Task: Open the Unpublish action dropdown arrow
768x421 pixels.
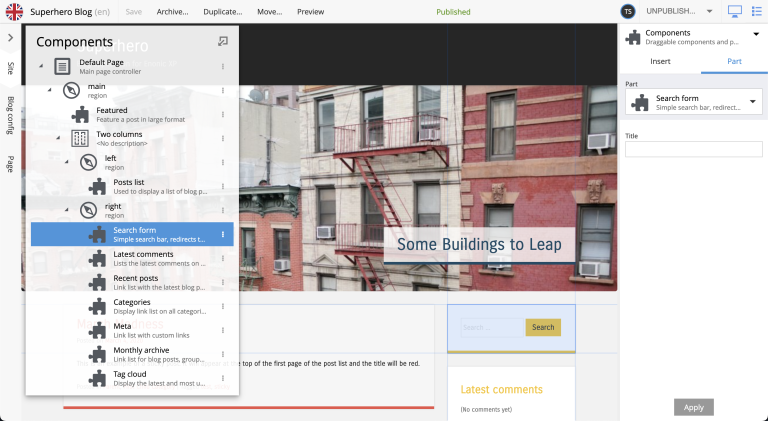Action: [x=709, y=11]
